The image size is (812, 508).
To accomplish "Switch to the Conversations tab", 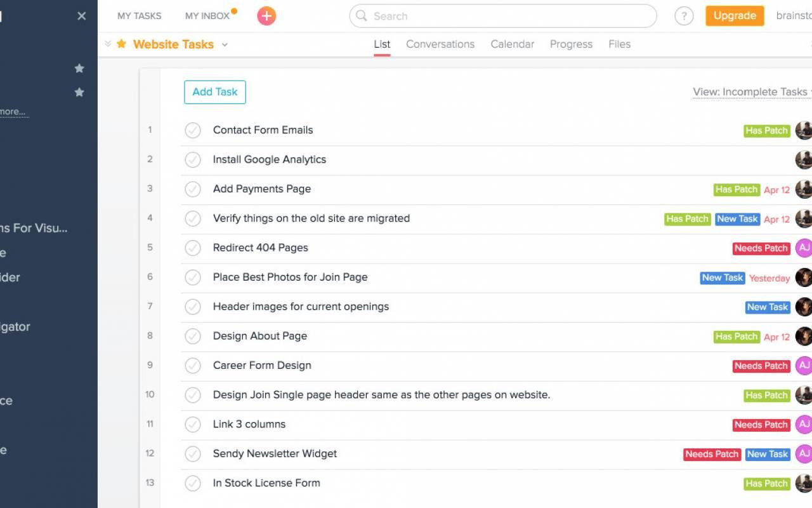I will click(x=440, y=44).
